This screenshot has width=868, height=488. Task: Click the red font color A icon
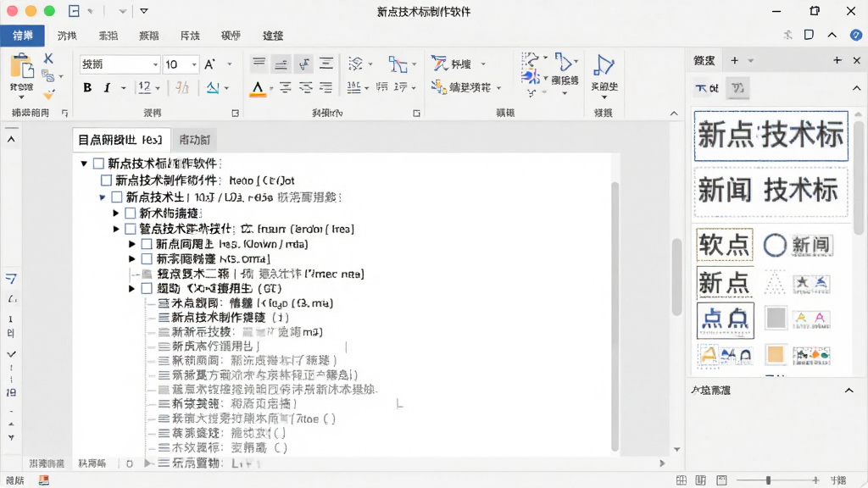click(x=257, y=88)
